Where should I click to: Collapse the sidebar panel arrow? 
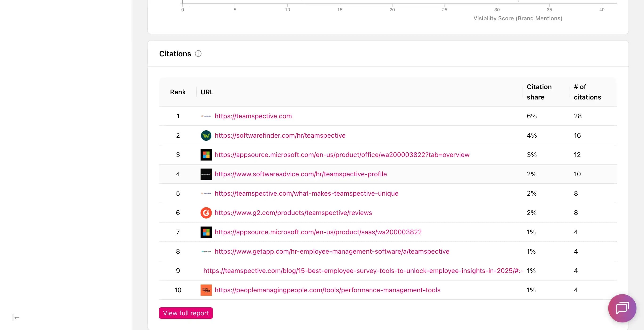tap(16, 318)
